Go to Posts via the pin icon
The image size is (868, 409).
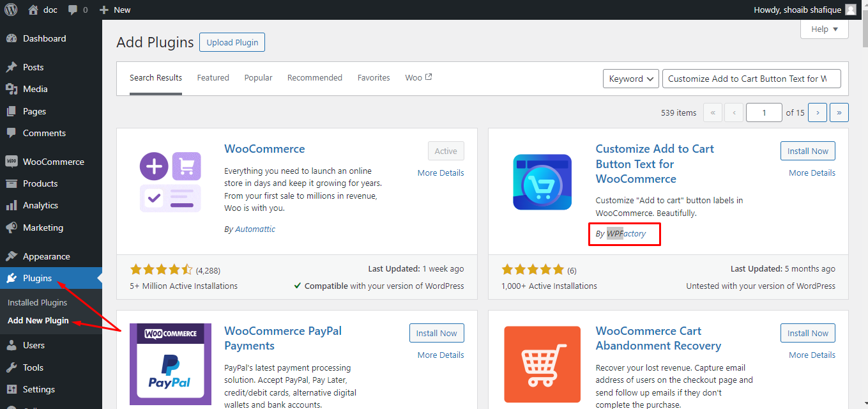click(x=11, y=67)
